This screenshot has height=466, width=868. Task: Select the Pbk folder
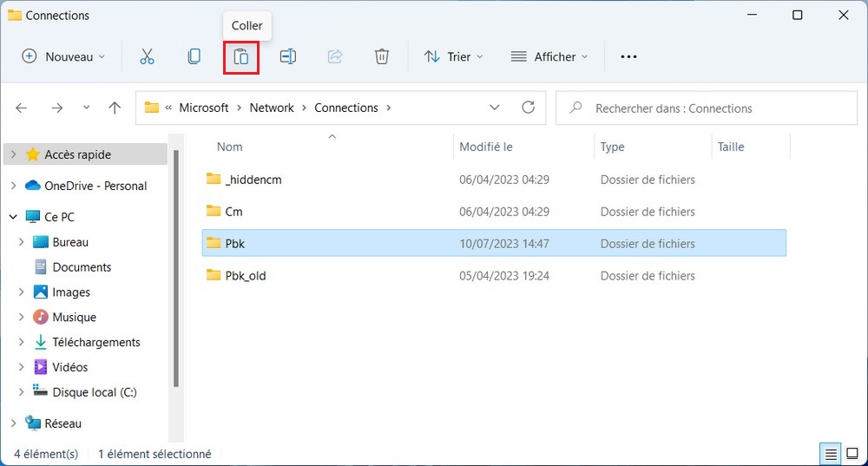(494, 244)
